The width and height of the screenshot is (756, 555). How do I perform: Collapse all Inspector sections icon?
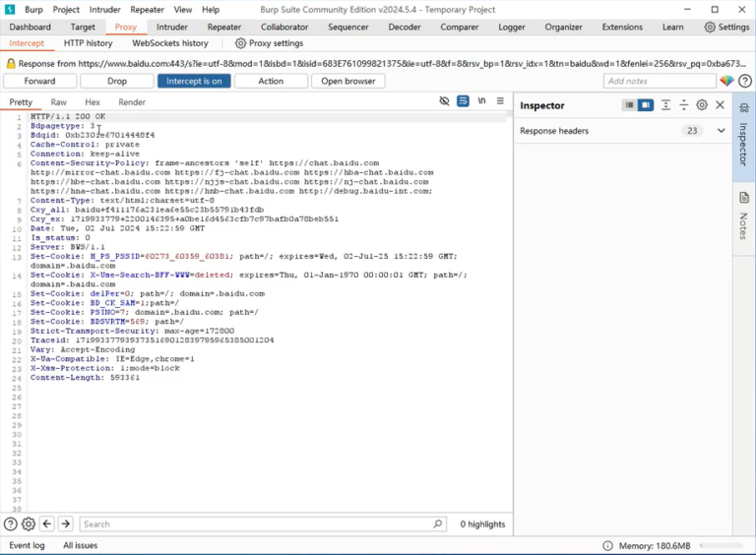pos(684,105)
